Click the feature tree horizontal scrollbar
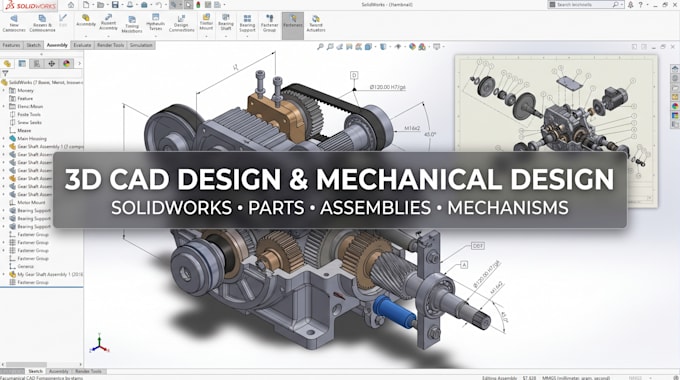Screen dimensions: 680x380 tap(42, 364)
